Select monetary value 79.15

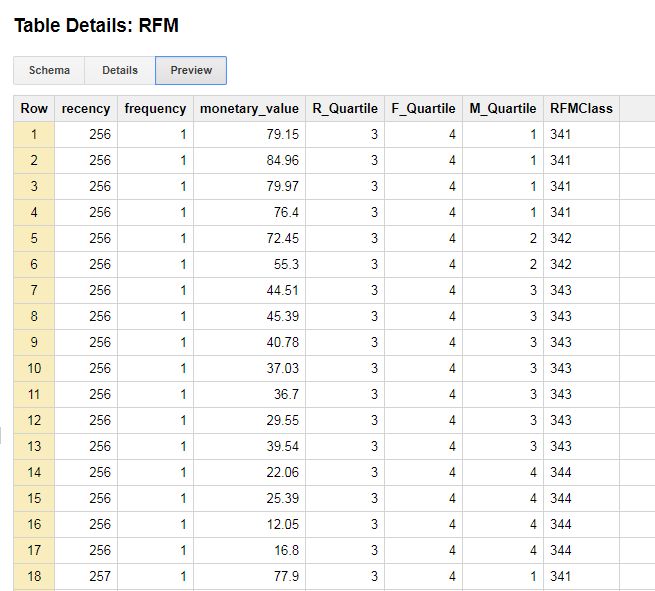coord(282,134)
